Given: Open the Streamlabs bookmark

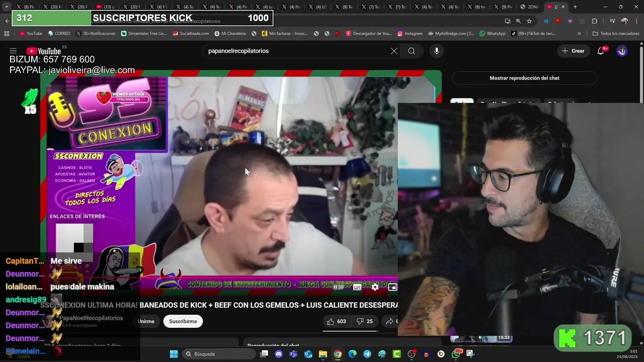Looking at the screenshot, I should coord(144,34).
